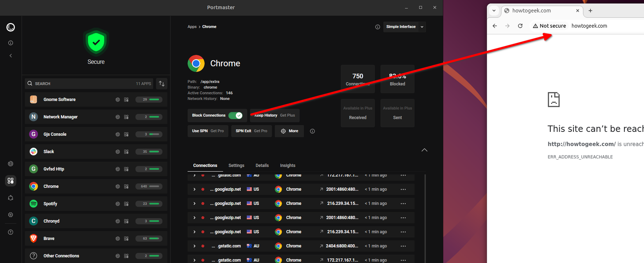Open the Simple Interface dropdown
The height and width of the screenshot is (263, 644).
tap(404, 27)
